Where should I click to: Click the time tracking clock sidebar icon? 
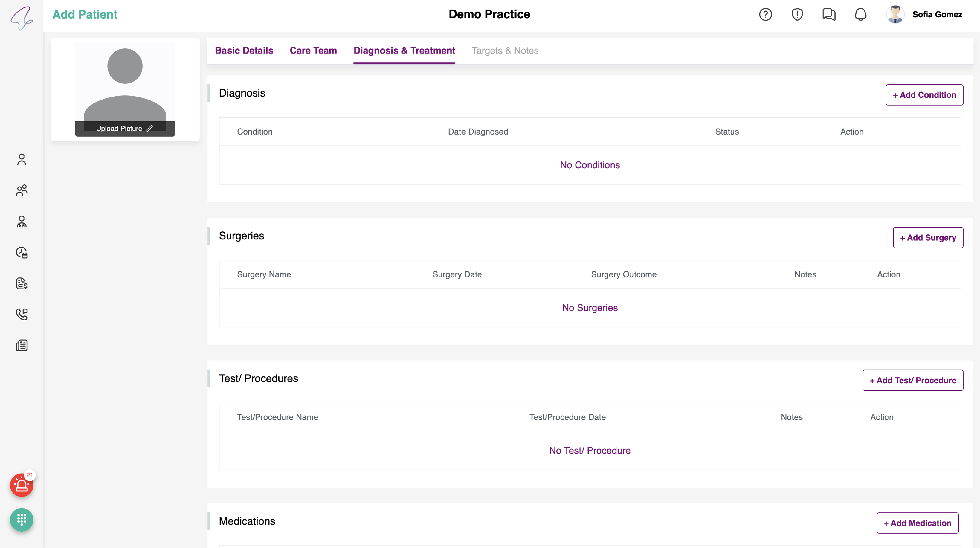coord(22,252)
